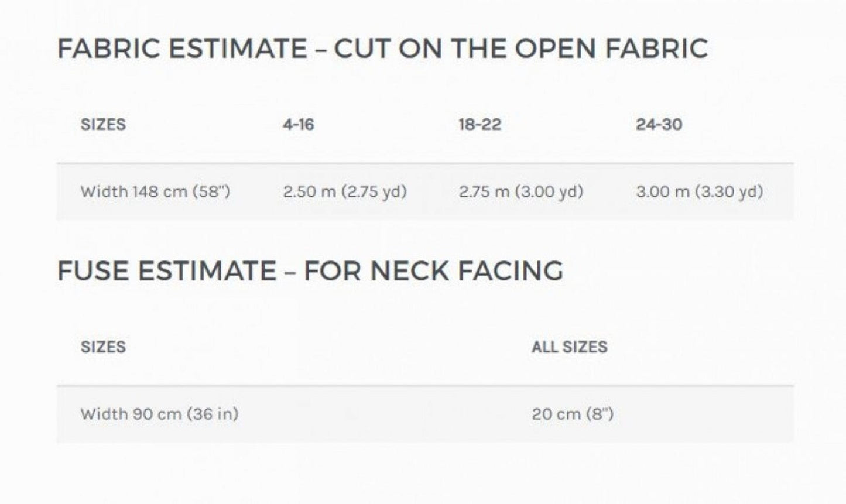Select the 2.50 m (2.75 yd) cell
Image resolution: width=846 pixels, height=504 pixels.
point(344,191)
